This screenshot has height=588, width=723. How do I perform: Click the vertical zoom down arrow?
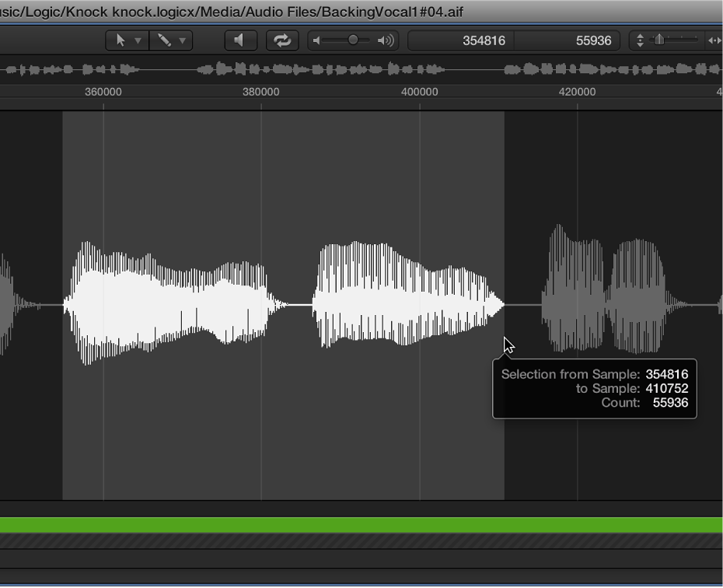[639, 45]
